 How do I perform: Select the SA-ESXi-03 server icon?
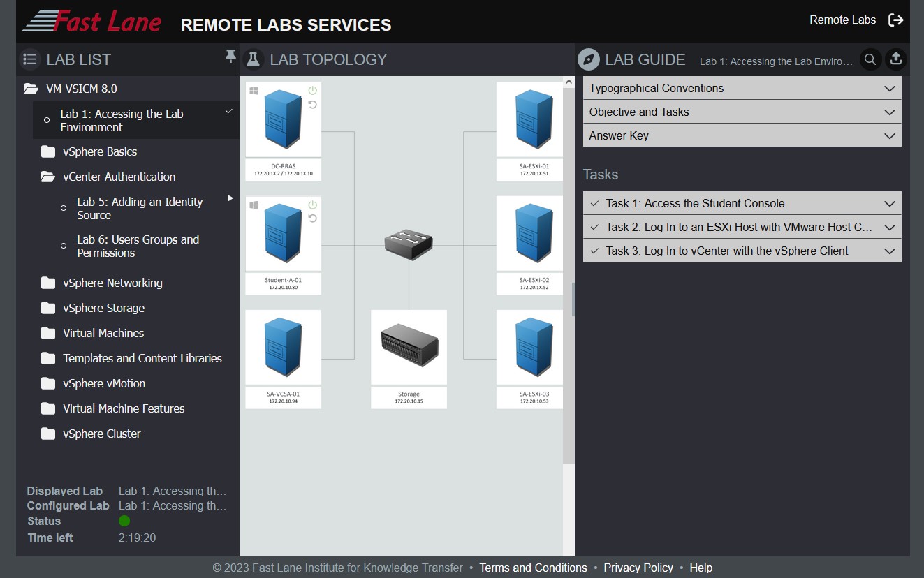[534, 347]
